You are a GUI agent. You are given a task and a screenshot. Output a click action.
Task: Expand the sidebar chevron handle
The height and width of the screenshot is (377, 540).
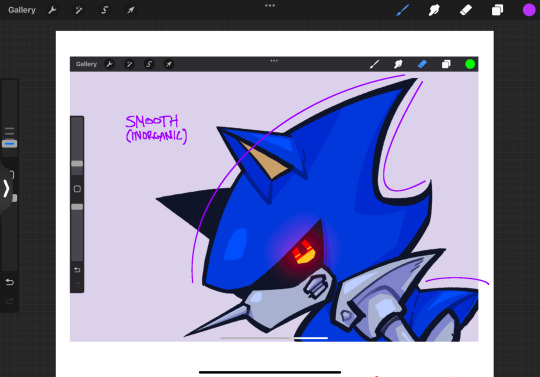tap(6, 188)
